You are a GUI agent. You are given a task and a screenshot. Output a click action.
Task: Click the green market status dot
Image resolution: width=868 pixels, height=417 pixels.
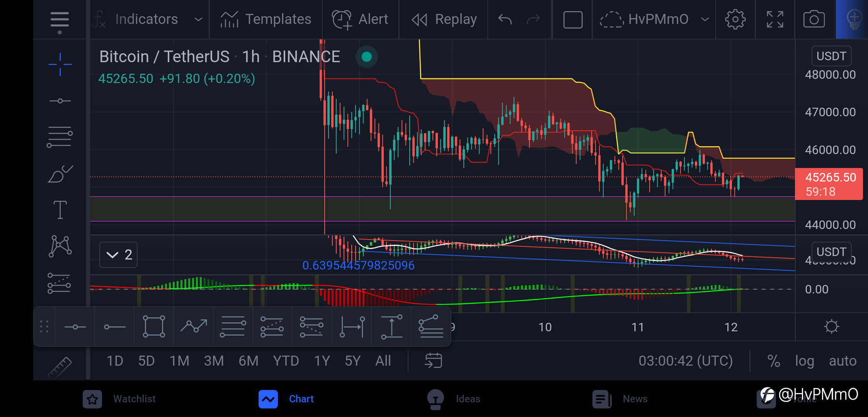coord(366,57)
